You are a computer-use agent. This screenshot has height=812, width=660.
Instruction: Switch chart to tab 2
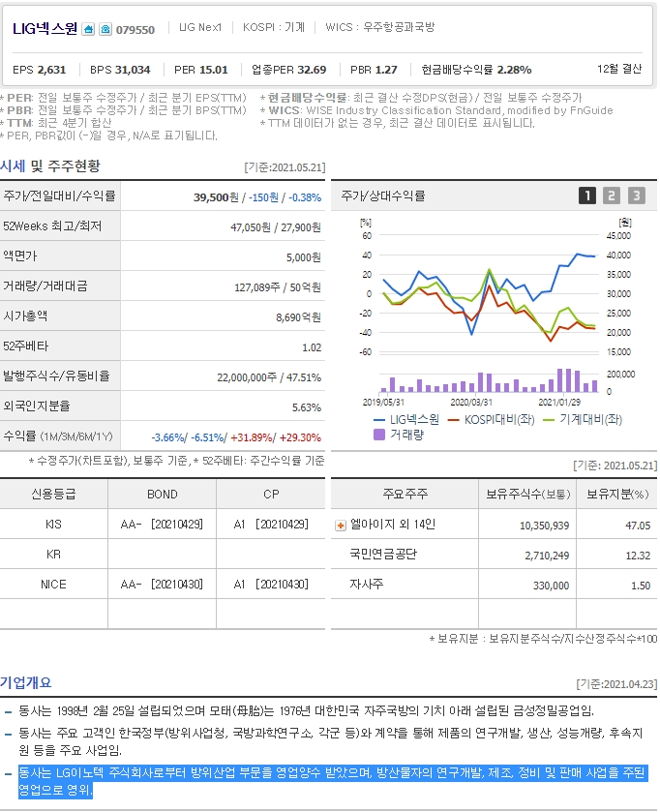click(x=612, y=195)
